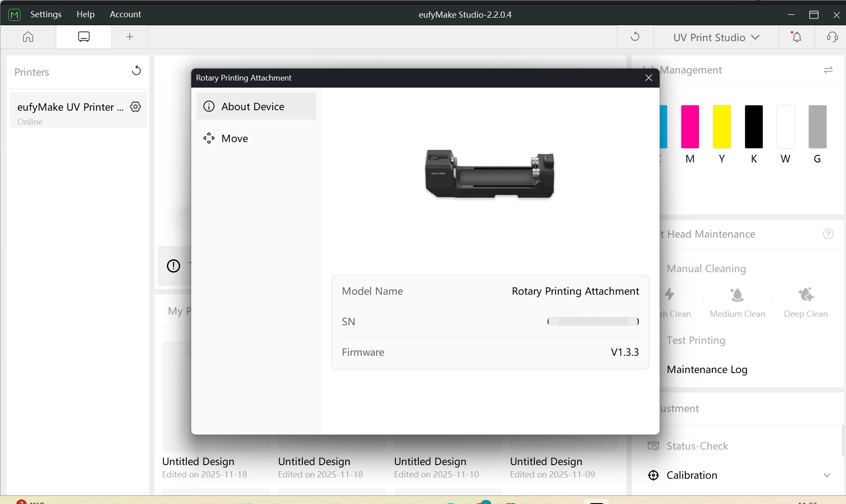Click the Test Printing option
This screenshot has height=504, width=846.
click(696, 340)
